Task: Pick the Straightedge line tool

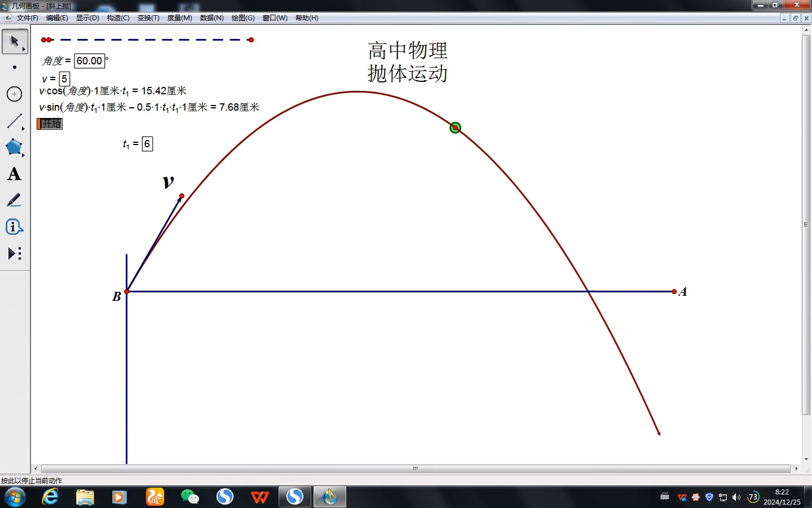Action: click(15, 121)
